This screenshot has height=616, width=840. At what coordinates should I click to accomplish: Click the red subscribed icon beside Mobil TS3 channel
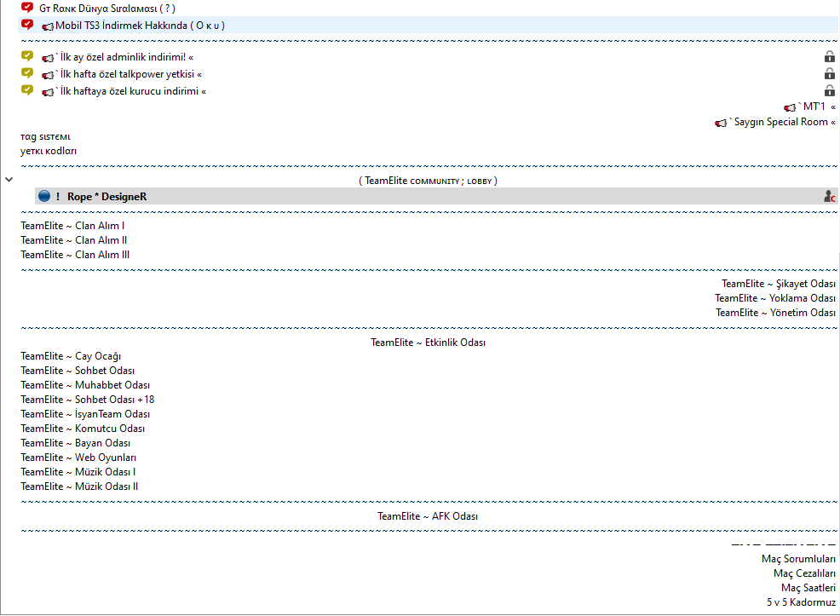point(27,25)
